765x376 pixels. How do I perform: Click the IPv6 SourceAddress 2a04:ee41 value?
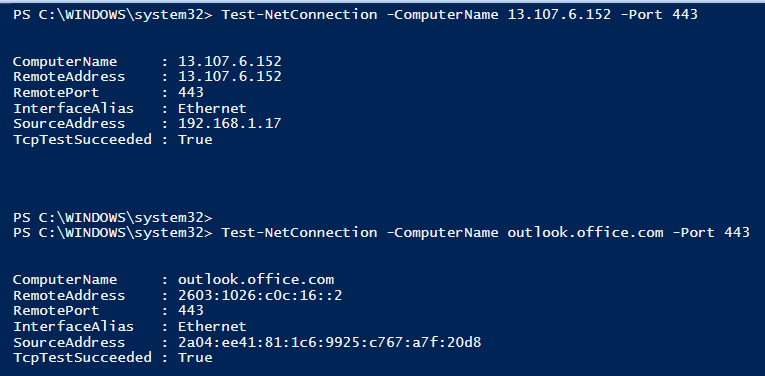click(330, 342)
